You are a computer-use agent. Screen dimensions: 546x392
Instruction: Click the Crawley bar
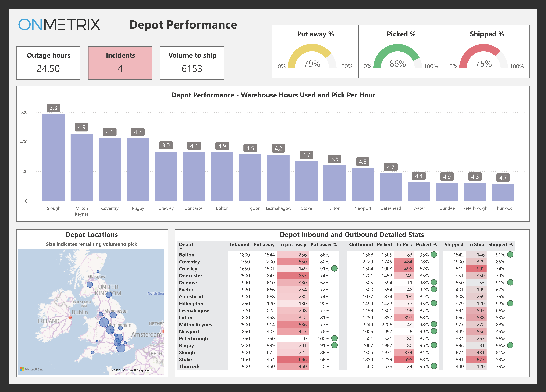[x=166, y=176]
